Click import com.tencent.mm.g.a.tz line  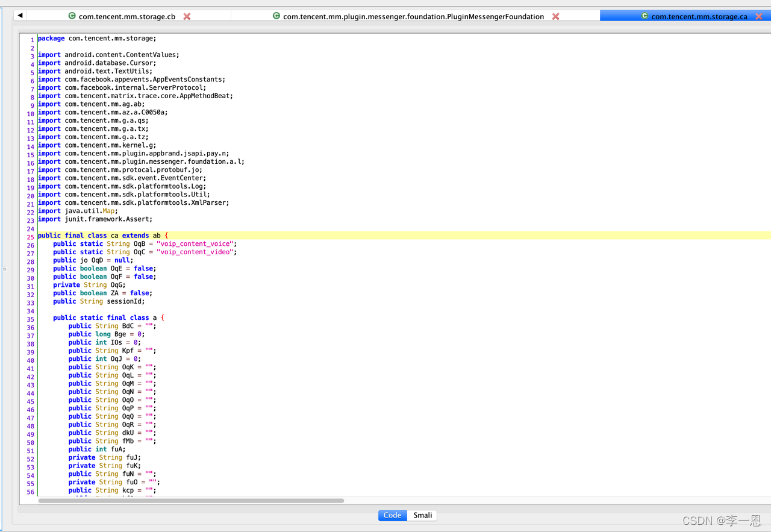click(93, 137)
